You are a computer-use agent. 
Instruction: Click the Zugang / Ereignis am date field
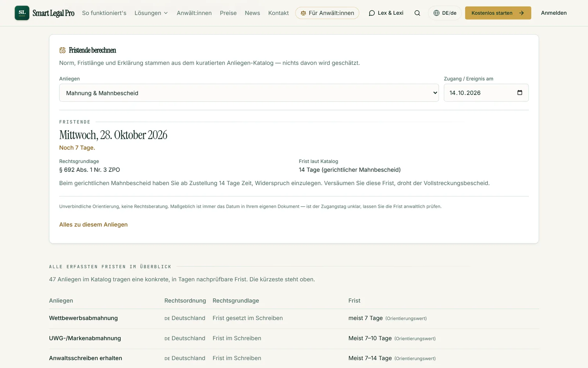coord(486,93)
